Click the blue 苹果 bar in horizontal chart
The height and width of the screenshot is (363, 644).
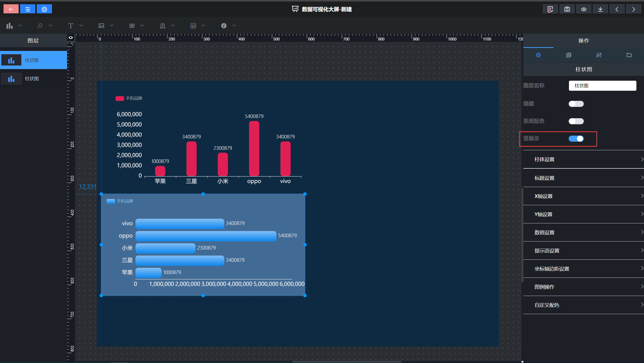tap(148, 273)
